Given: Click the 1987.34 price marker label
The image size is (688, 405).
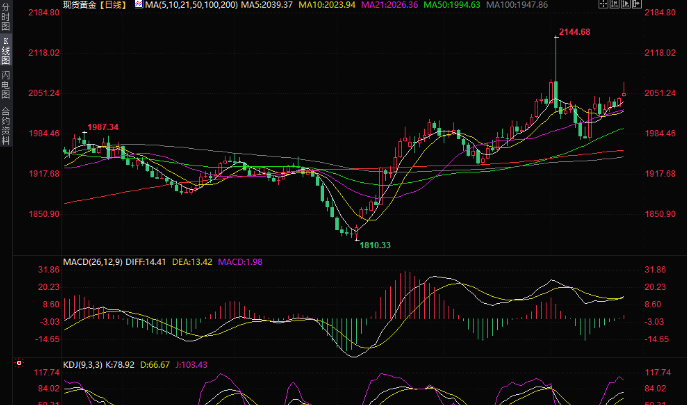Looking at the screenshot, I should pos(103,127).
